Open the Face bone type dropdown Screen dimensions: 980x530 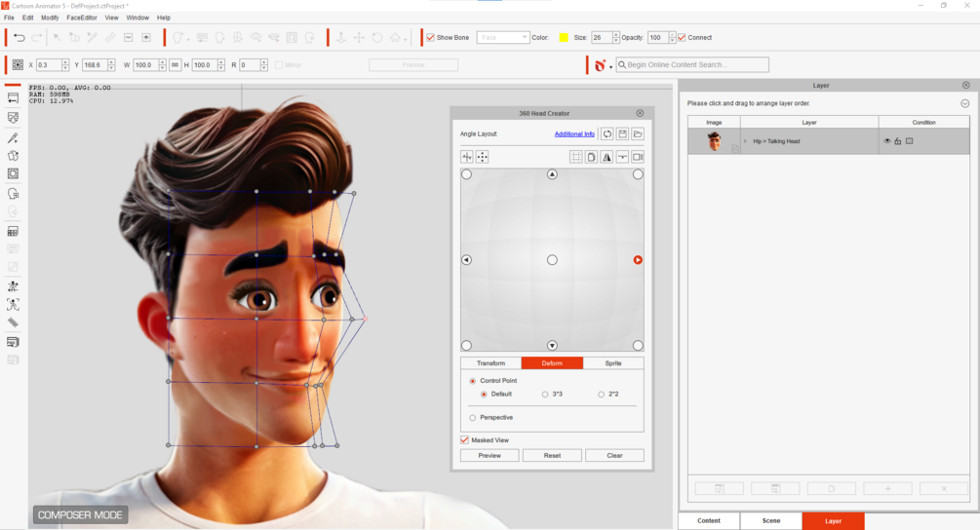point(503,37)
